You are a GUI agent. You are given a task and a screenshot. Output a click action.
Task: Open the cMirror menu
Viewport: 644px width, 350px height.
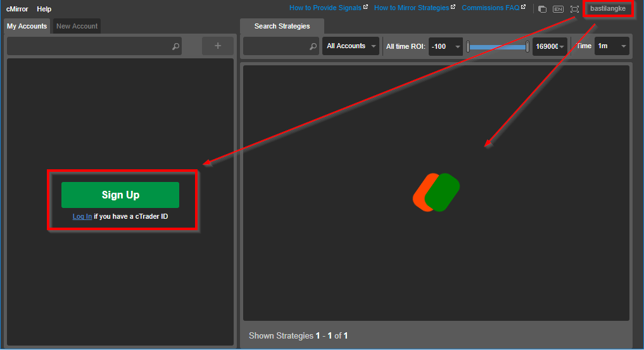[x=17, y=9]
